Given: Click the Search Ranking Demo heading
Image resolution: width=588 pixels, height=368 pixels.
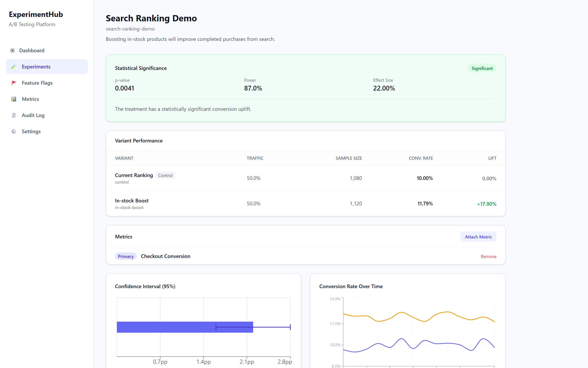Looking at the screenshot, I should pyautogui.click(x=151, y=18).
